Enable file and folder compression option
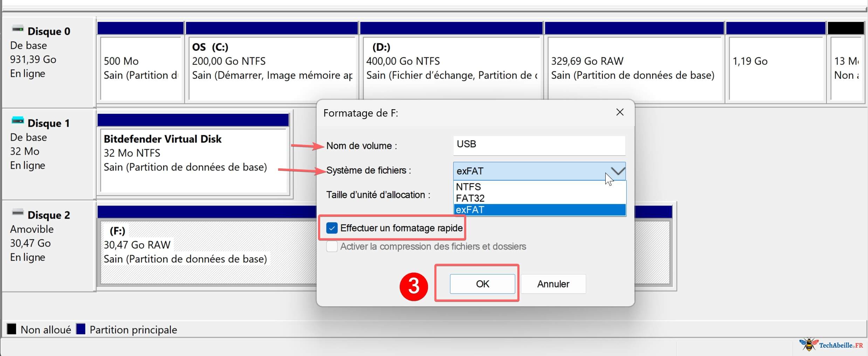 331,246
